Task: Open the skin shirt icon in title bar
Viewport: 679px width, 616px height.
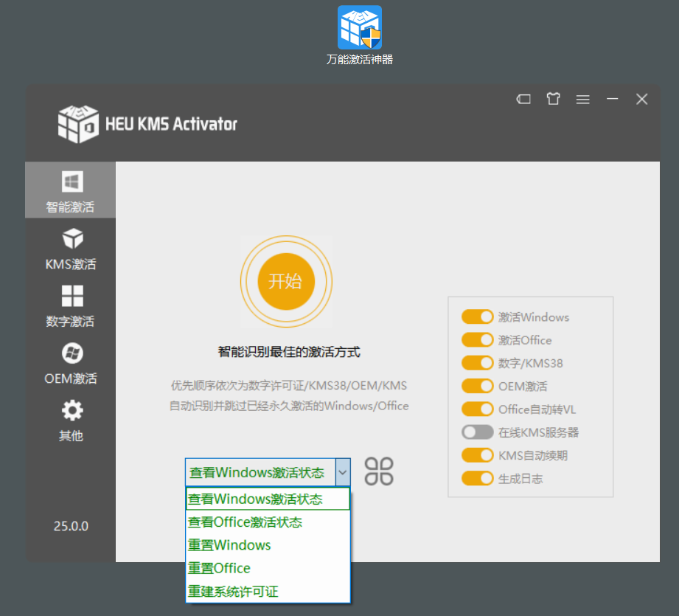Action: [553, 99]
